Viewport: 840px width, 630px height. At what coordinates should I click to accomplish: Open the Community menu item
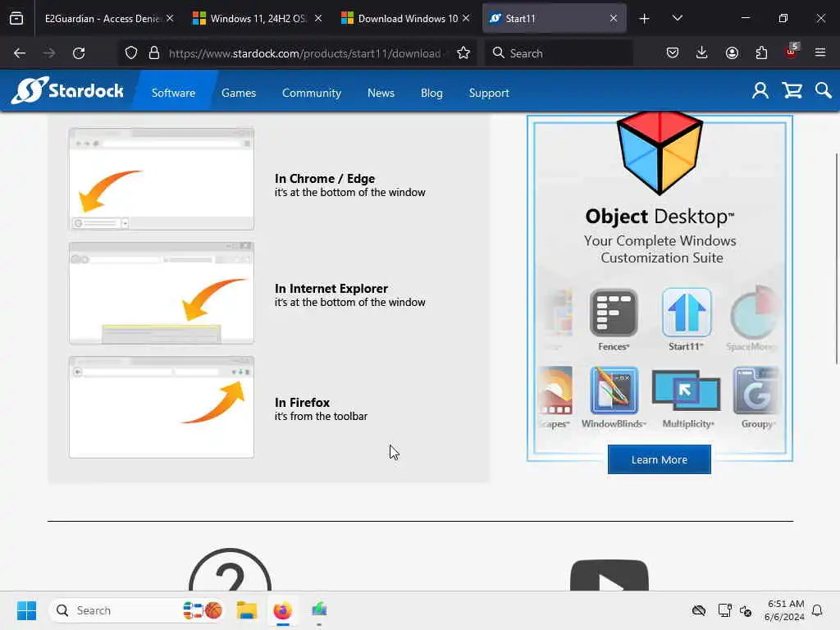(x=312, y=93)
